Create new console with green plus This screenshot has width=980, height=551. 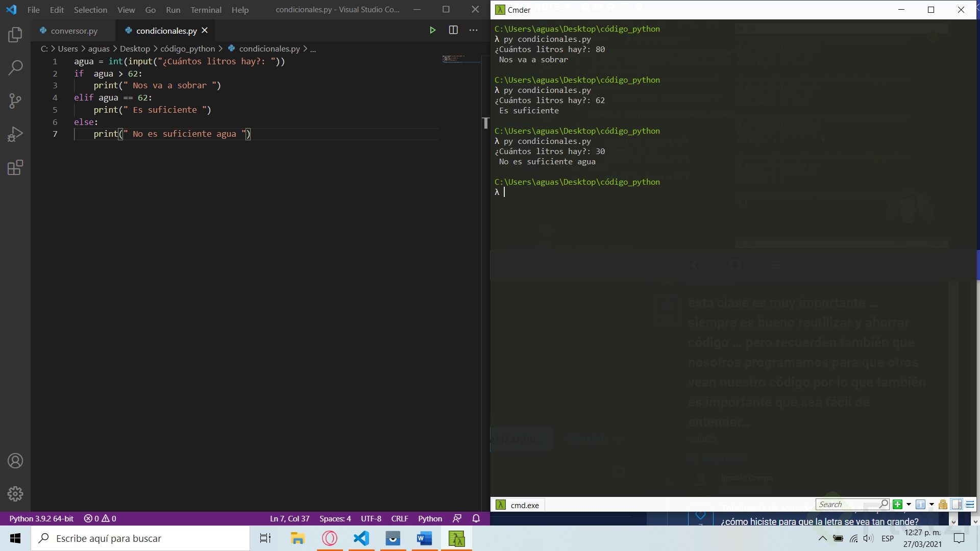pos(897,504)
